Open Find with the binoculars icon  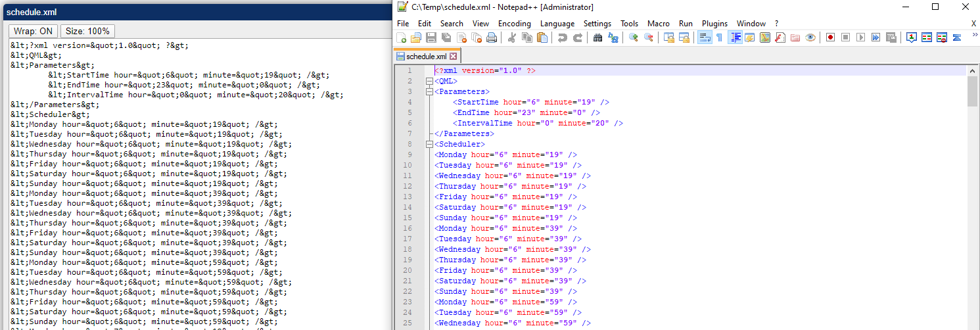pyautogui.click(x=597, y=37)
